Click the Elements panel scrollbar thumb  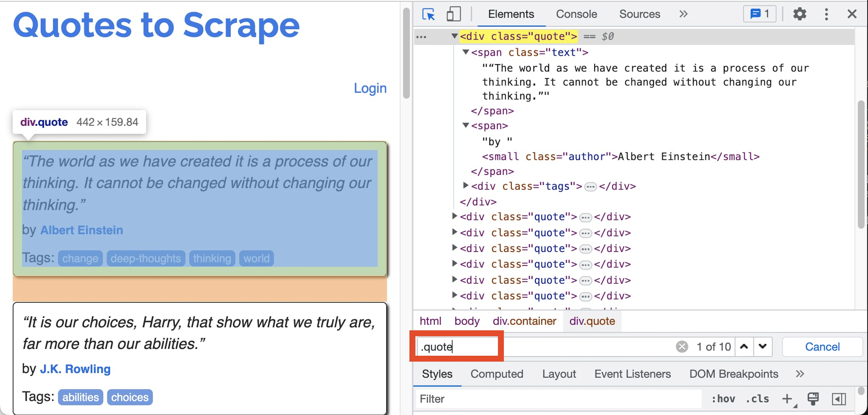click(x=861, y=164)
